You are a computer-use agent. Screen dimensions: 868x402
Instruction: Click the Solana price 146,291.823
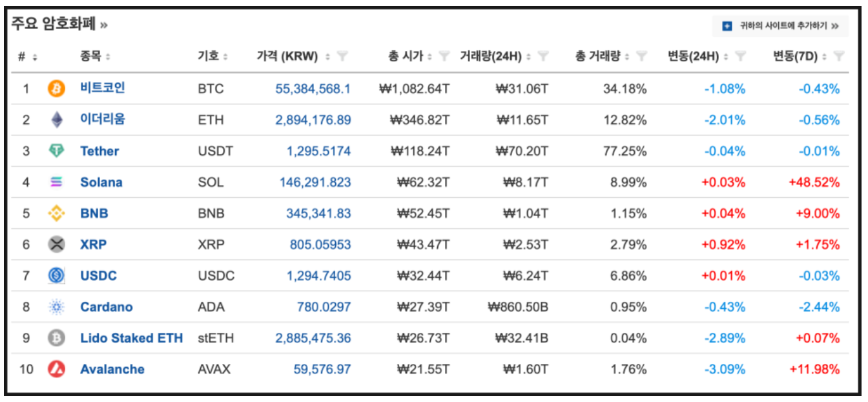click(315, 182)
